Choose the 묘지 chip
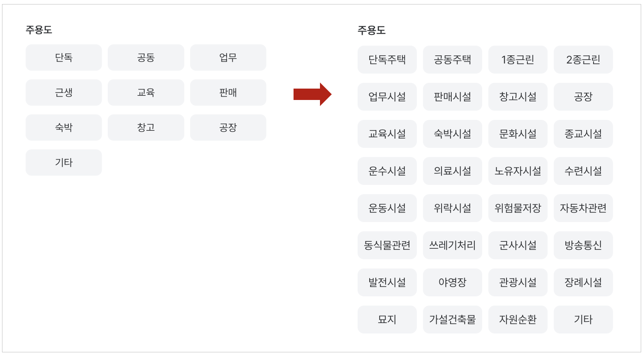 point(387,319)
